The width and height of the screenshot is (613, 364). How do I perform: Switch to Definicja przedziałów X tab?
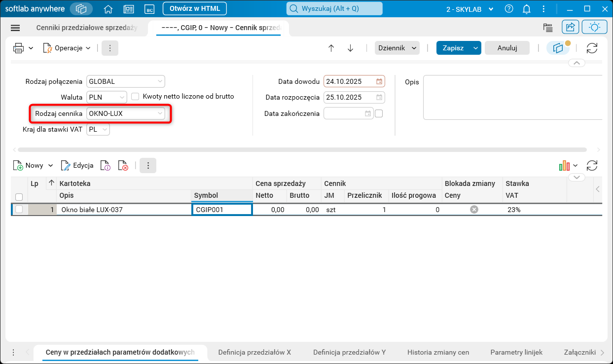tap(254, 352)
